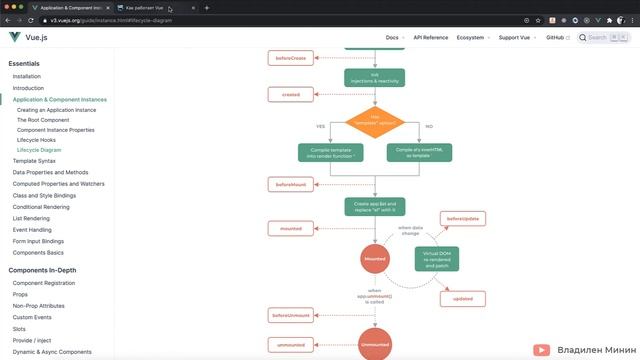This screenshot has height=360, width=640.
Task: Open Class and Style Bindings page
Action: point(44,196)
